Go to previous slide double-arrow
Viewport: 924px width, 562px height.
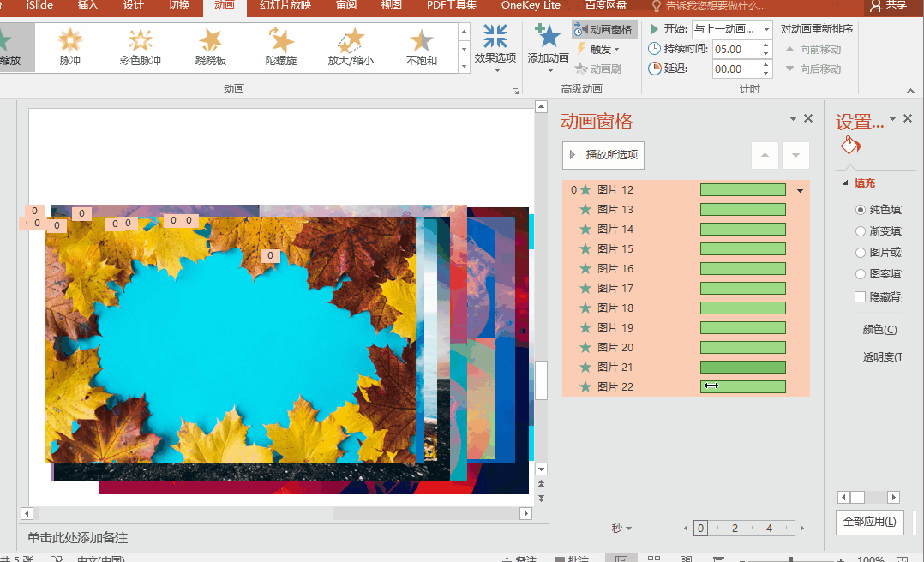pyautogui.click(x=541, y=484)
